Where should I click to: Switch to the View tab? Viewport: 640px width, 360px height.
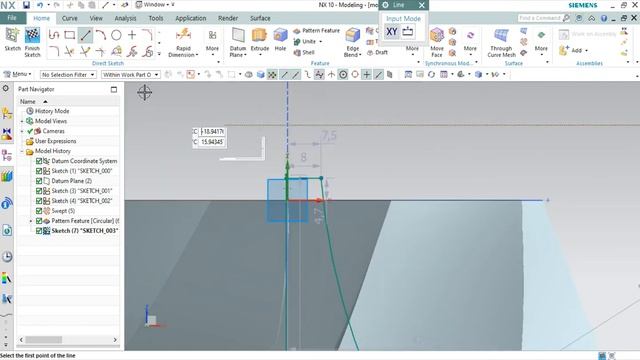click(96, 18)
